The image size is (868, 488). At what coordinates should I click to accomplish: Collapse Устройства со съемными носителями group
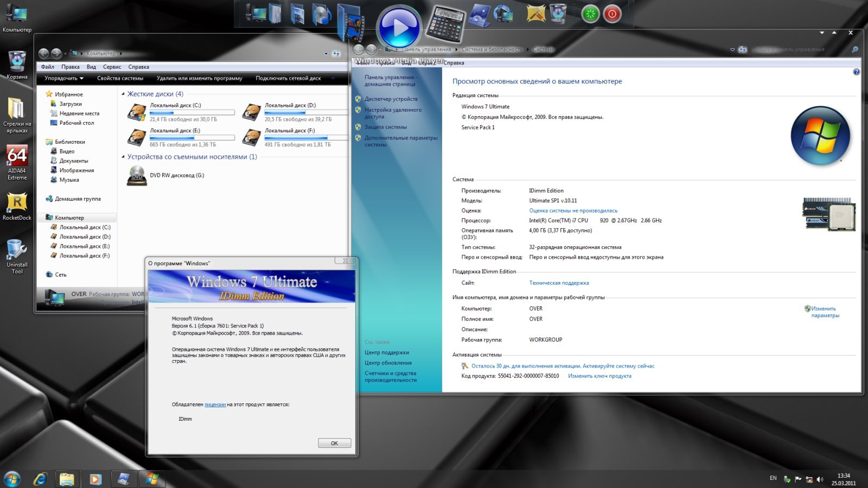point(123,157)
